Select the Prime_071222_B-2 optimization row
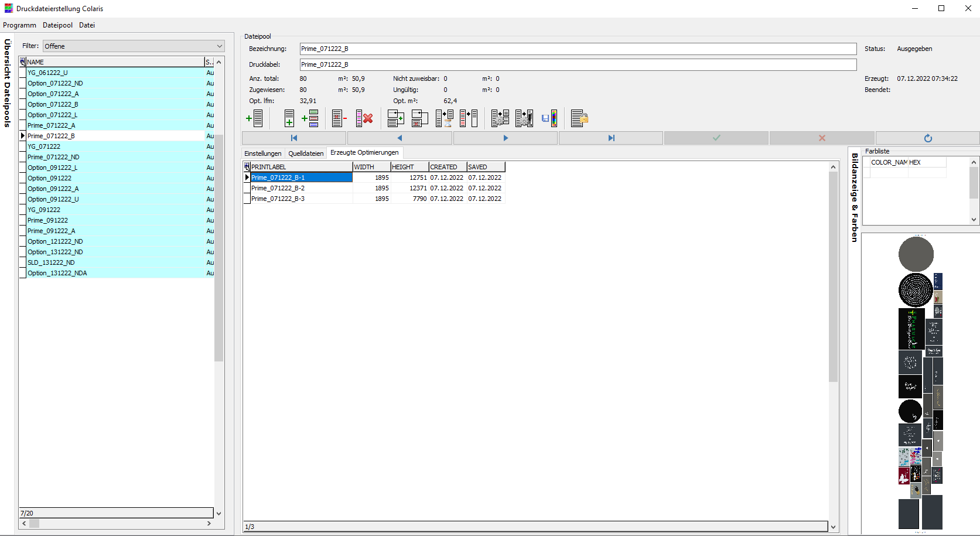Image resolution: width=980 pixels, height=536 pixels. [278, 188]
